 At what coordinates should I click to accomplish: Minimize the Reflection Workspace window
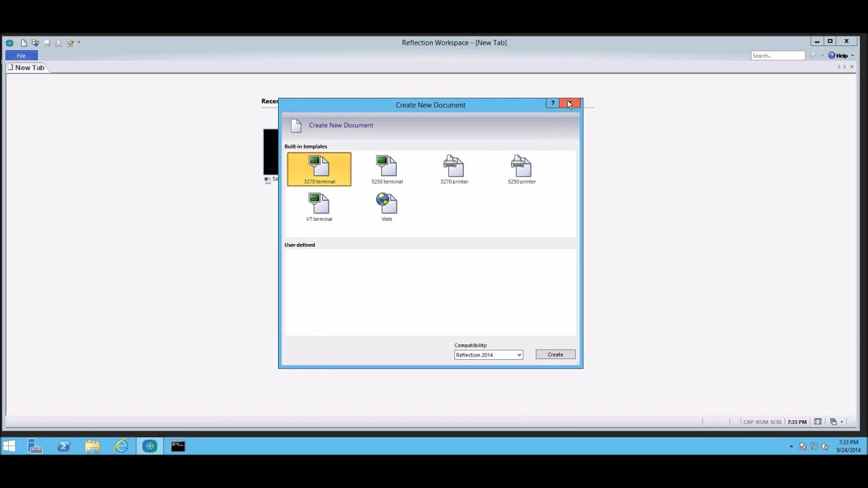coord(817,41)
